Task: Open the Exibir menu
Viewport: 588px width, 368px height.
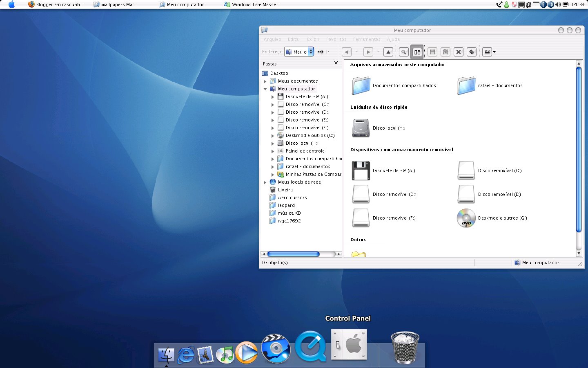Action: point(313,39)
